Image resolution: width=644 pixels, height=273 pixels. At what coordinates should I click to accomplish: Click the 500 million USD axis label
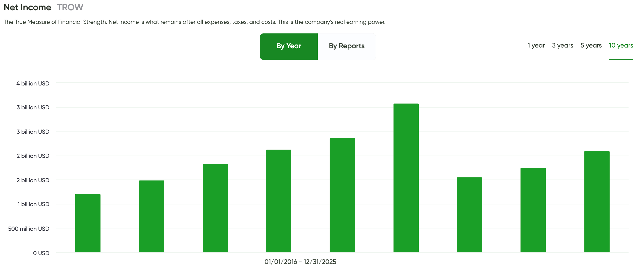point(29,229)
